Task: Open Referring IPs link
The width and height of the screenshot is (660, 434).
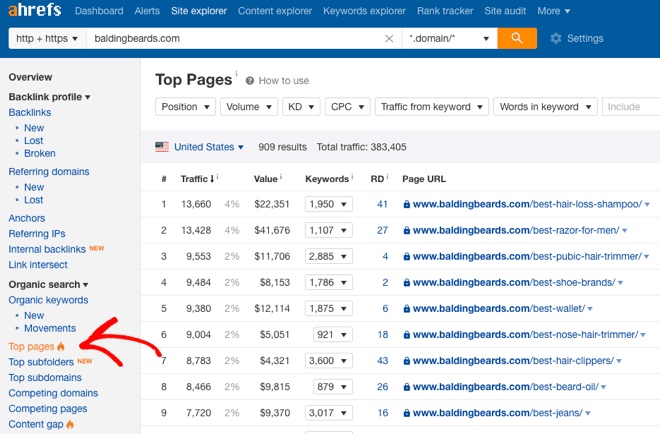Action: [37, 234]
